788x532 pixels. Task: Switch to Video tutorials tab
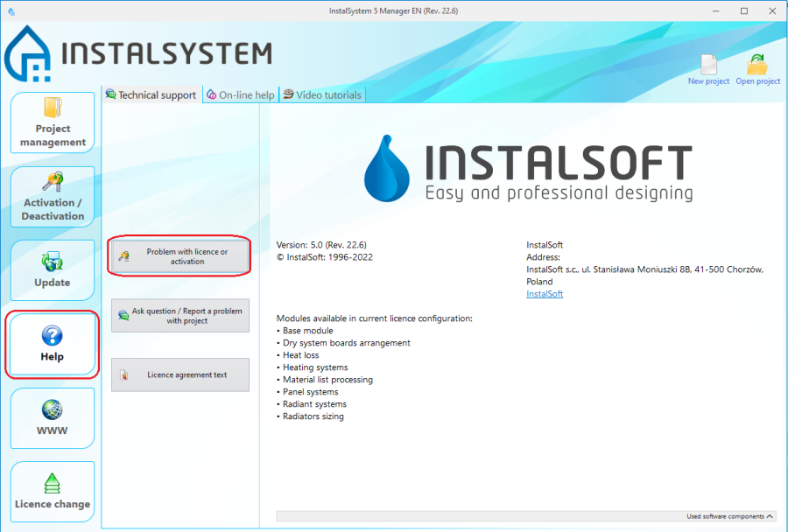pyautogui.click(x=322, y=95)
